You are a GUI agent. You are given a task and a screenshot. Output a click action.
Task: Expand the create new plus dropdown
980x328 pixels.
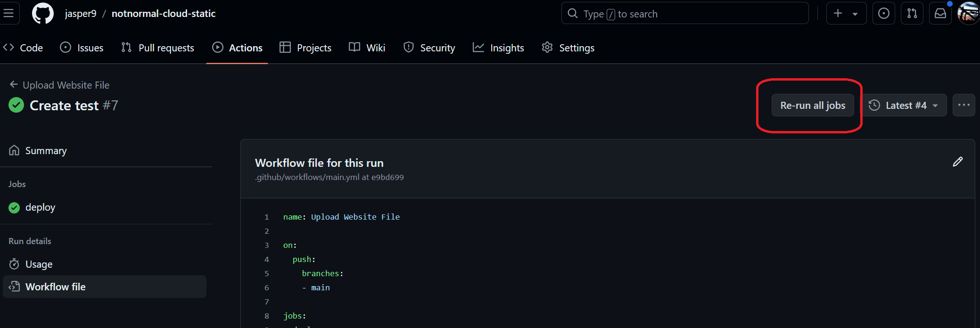pyautogui.click(x=846, y=13)
